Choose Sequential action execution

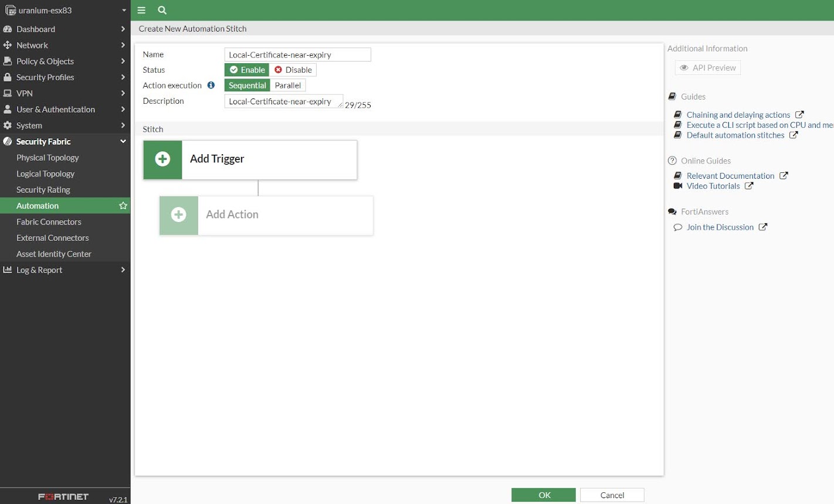248,85
